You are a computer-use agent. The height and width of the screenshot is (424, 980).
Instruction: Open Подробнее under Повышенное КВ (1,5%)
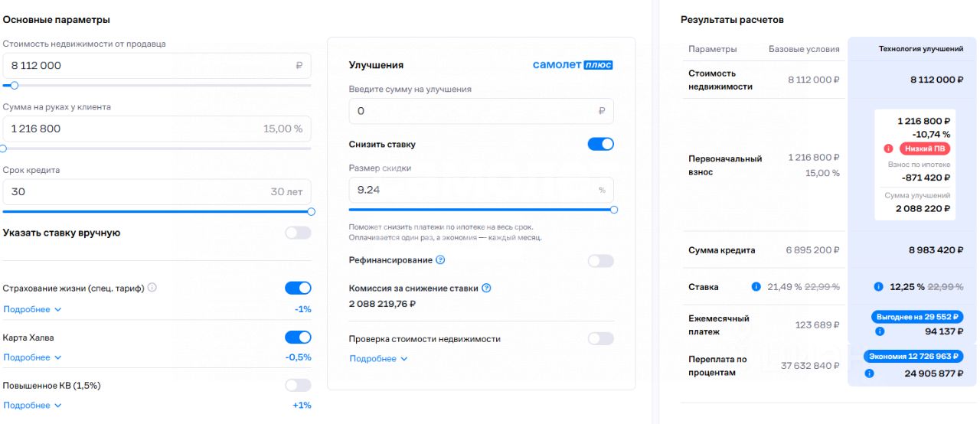pyautogui.click(x=32, y=406)
